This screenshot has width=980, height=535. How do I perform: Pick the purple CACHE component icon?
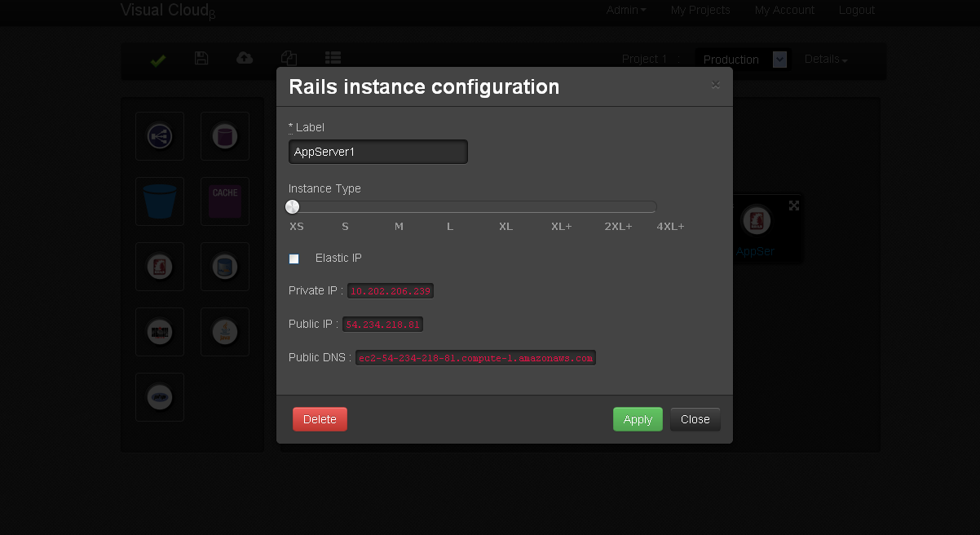(225, 201)
